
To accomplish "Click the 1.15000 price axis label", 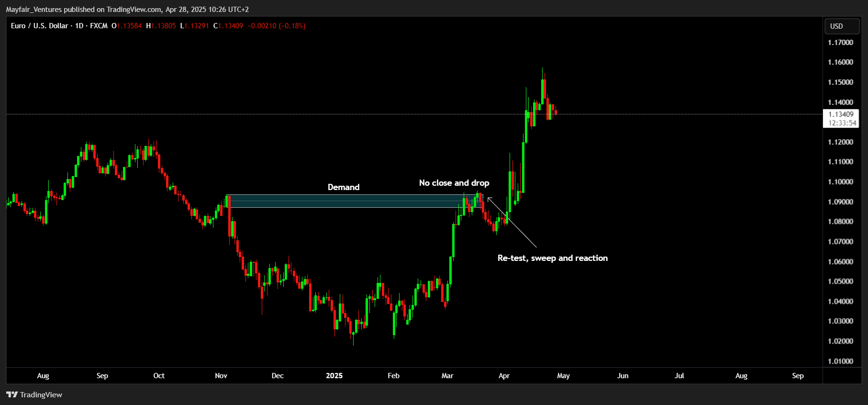I will 841,82.
